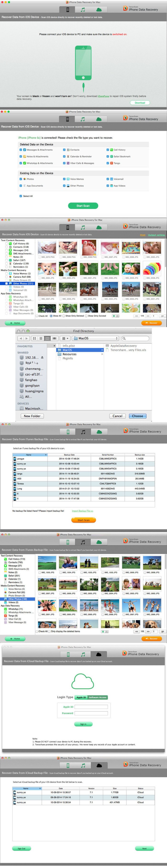167x868 pixels.
Task: Select Call History (6) in the sidebar
Action: pyautogui.click(x=19, y=244)
